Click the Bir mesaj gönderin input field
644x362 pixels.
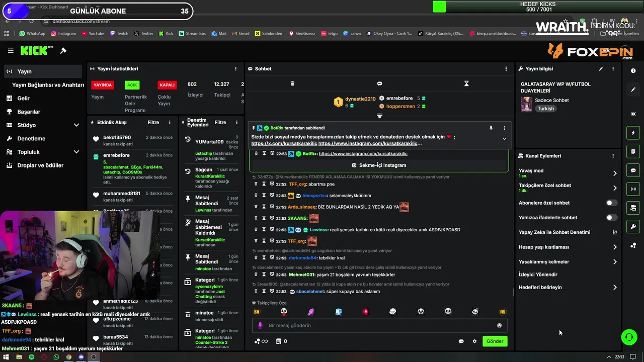coord(379,325)
